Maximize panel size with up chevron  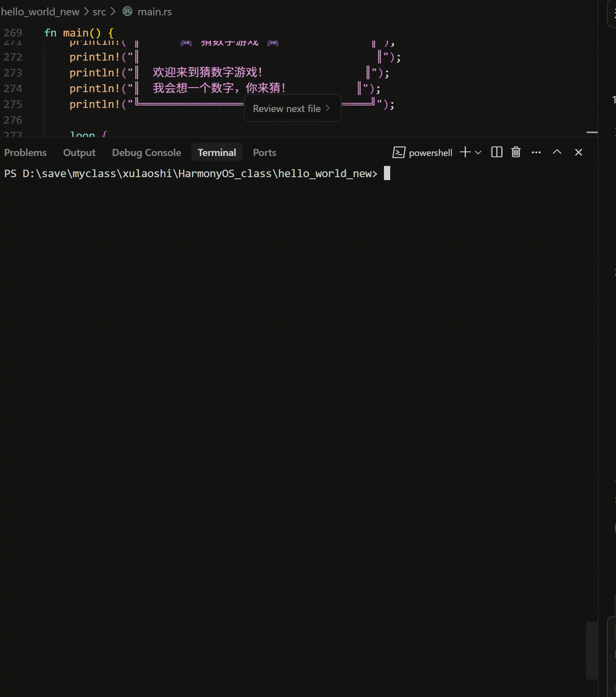[x=557, y=152]
